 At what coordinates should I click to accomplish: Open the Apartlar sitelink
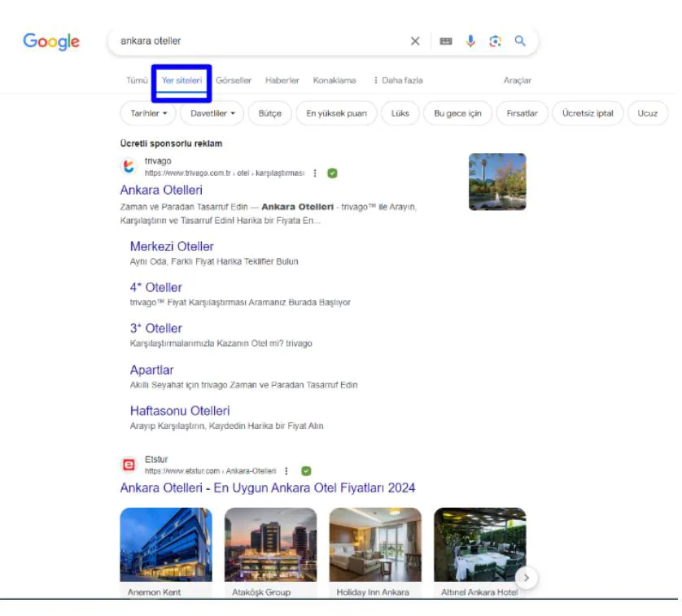tap(151, 369)
